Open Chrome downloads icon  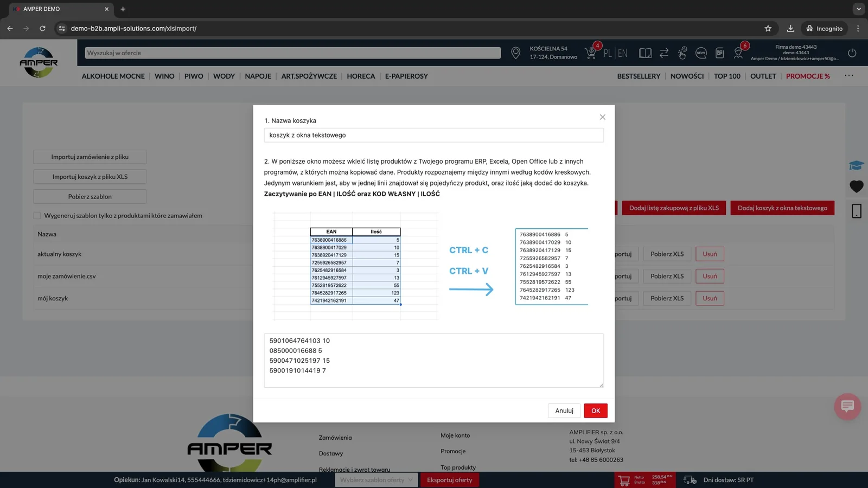coord(790,28)
